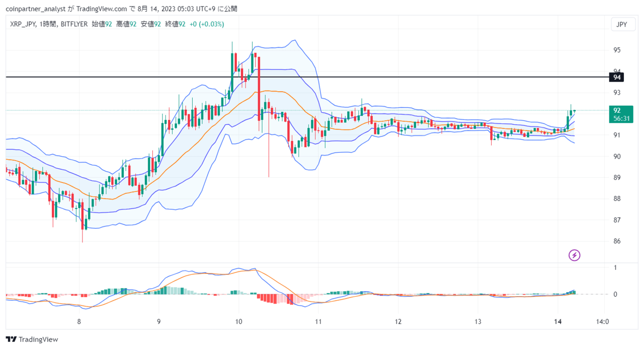
Task: Click the MACD pane zero level label
Action: 614,294
